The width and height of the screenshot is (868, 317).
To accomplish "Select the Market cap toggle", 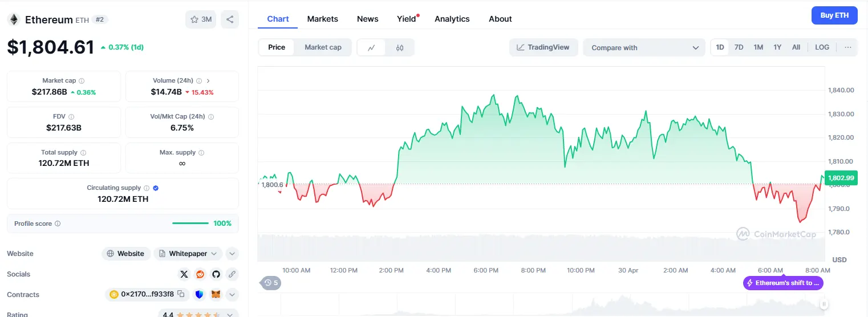I will (x=323, y=47).
